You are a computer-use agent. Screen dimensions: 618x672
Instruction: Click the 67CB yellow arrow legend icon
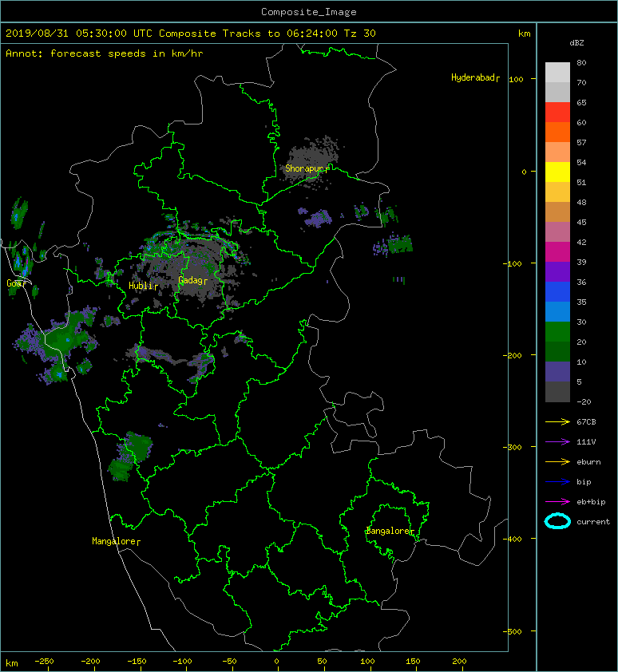557,421
